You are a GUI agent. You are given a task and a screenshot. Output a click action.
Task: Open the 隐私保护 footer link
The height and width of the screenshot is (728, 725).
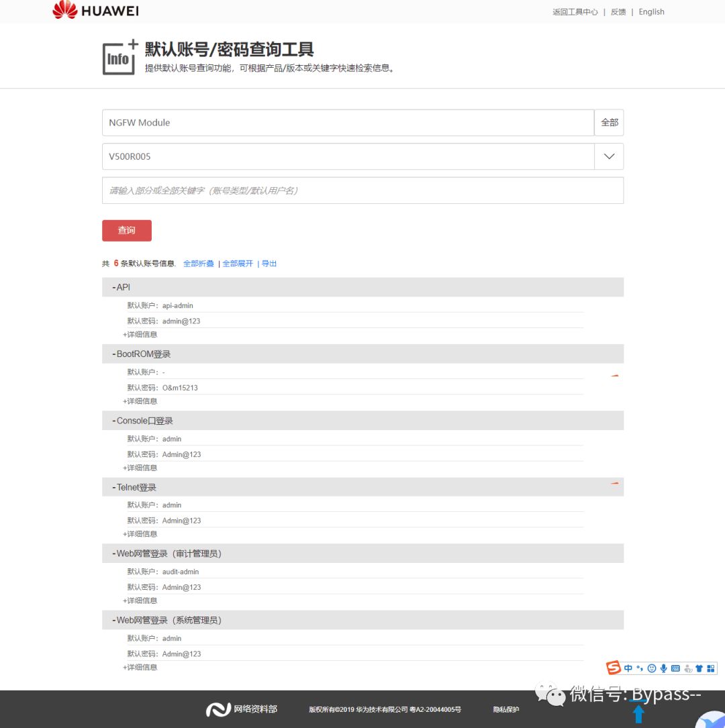click(x=505, y=709)
